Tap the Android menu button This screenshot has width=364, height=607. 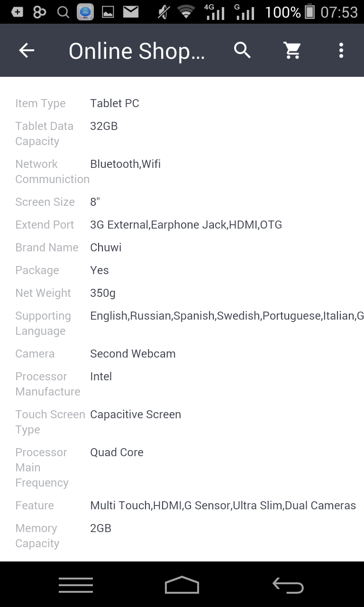[76, 585]
